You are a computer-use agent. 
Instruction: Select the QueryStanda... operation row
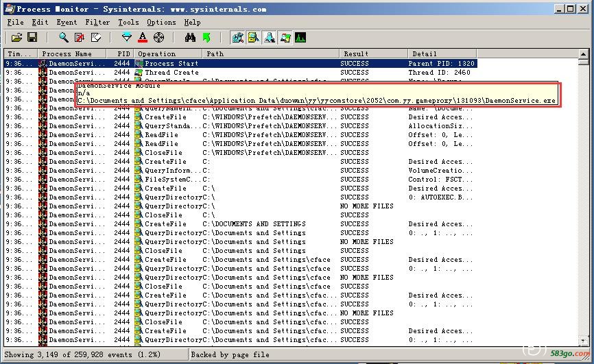click(240, 125)
